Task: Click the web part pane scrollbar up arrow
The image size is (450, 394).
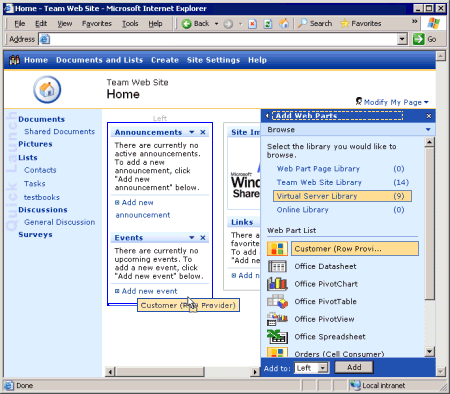Action: tap(430, 142)
